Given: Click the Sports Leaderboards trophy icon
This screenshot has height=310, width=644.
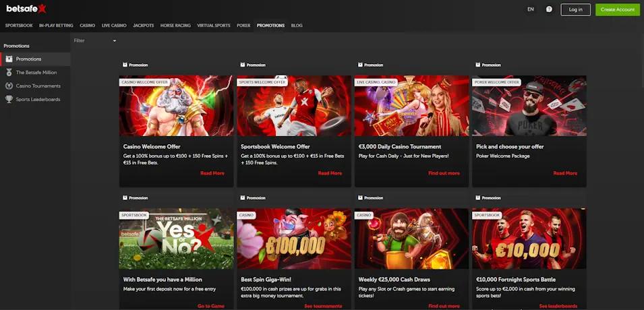Looking at the screenshot, I should tap(9, 99).
